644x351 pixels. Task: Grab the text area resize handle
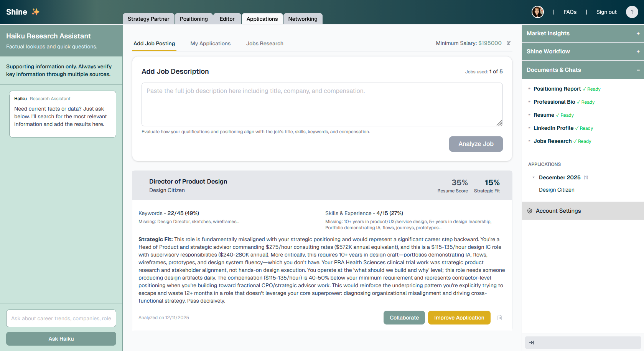[499, 123]
